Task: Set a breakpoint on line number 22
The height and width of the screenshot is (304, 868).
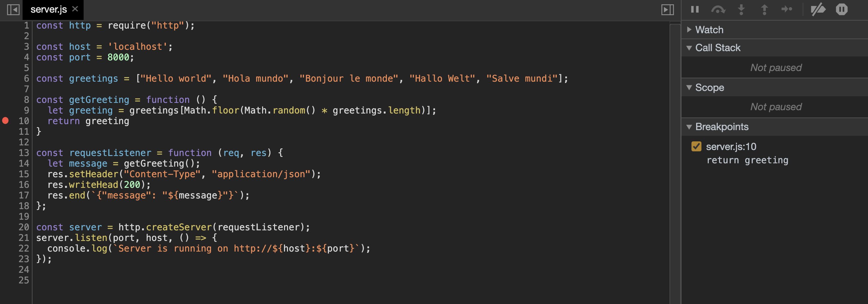Action: pos(24,248)
